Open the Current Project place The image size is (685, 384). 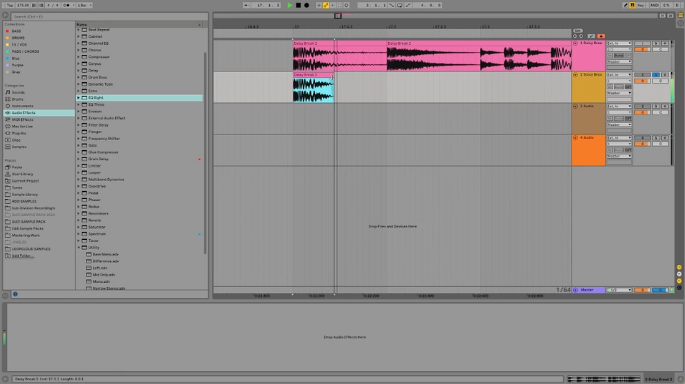pos(25,181)
